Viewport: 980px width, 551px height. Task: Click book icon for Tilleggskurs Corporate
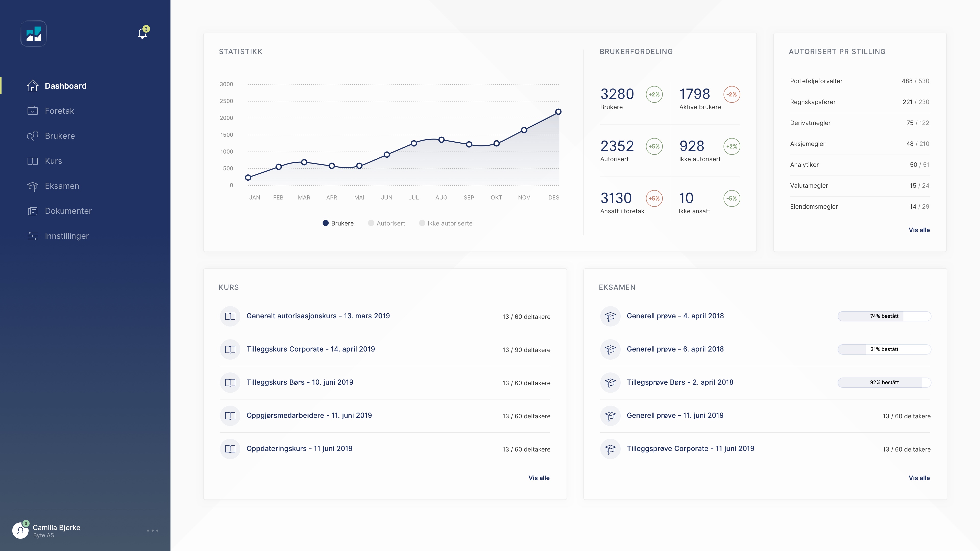(230, 349)
